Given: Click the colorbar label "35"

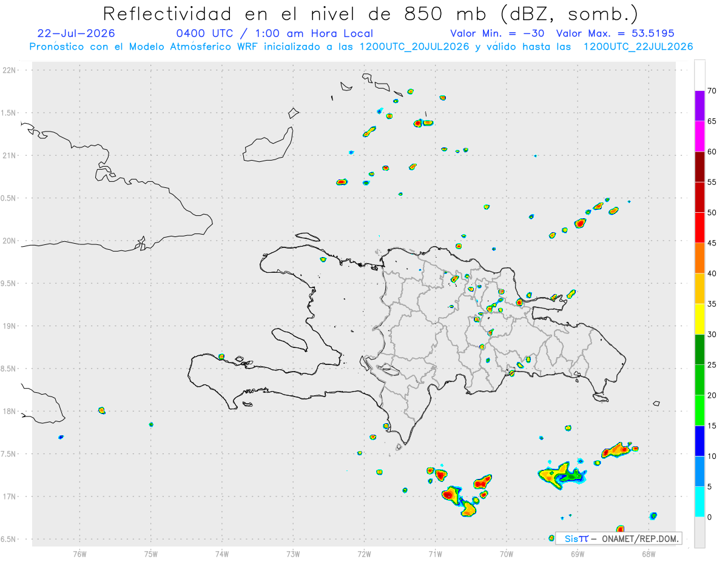Looking at the screenshot, I should pos(712,304).
